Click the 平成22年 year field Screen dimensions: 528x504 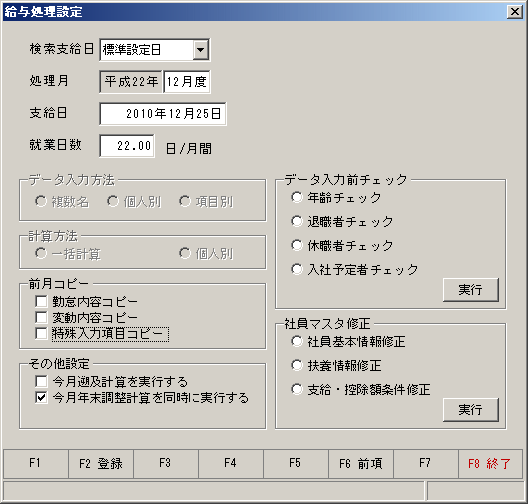[x=131, y=81]
